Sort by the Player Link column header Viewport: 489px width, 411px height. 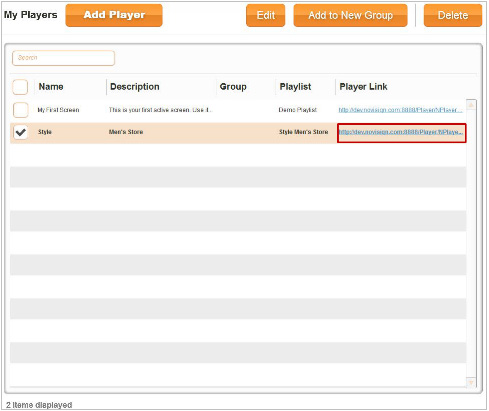(x=363, y=87)
